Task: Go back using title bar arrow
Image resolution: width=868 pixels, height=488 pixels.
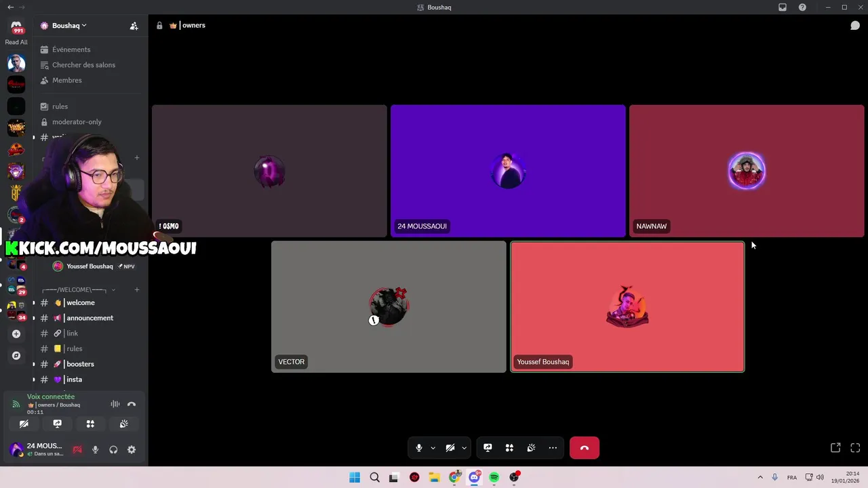Action: pyautogui.click(x=10, y=7)
